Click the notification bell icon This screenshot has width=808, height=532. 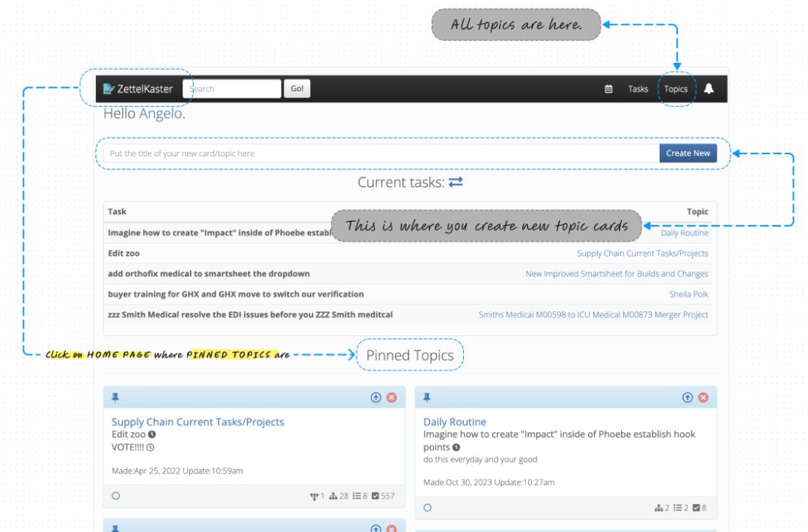(708, 89)
